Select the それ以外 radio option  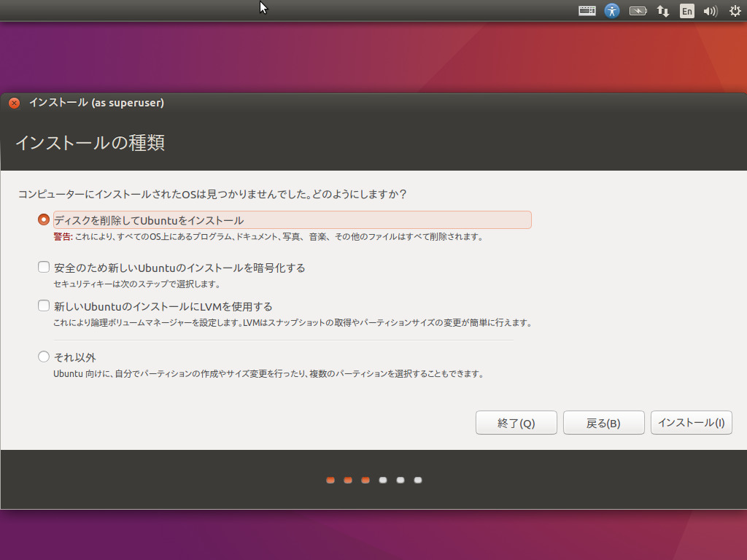[x=43, y=357]
